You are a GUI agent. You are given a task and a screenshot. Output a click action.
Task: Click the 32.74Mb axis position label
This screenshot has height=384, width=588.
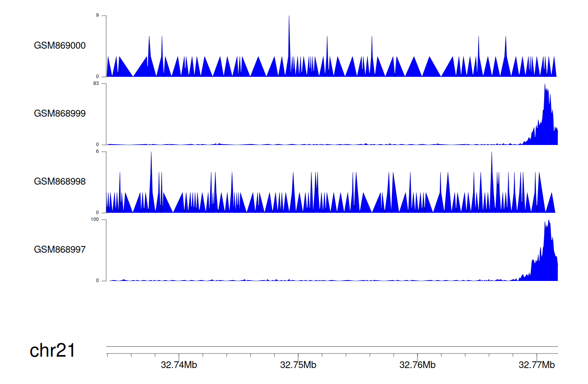pos(179,365)
